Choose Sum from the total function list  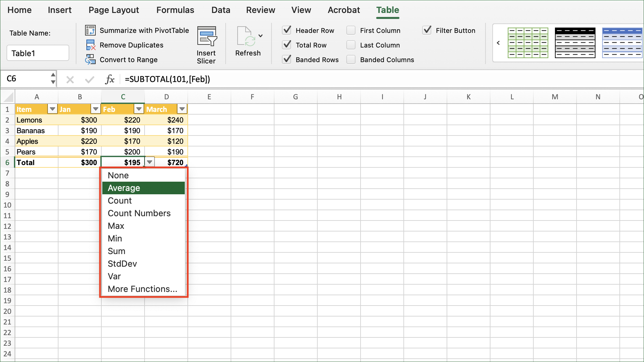(x=117, y=251)
